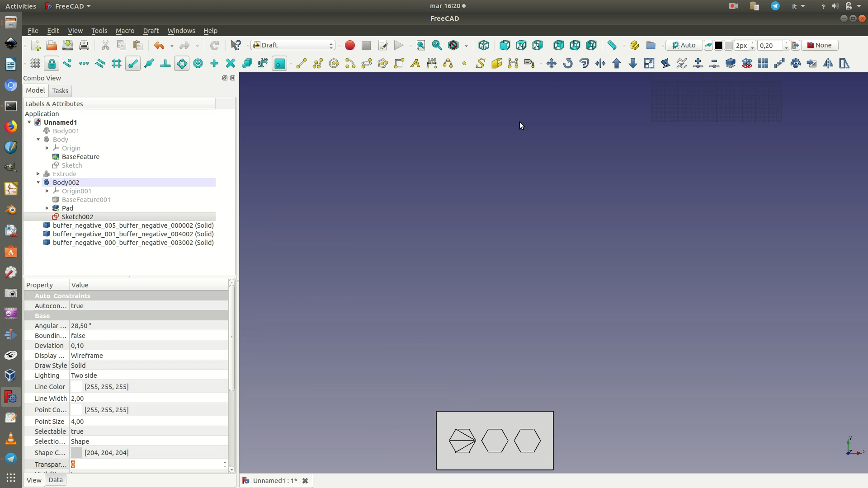Click the Measure distance ruler icon

click(612, 45)
